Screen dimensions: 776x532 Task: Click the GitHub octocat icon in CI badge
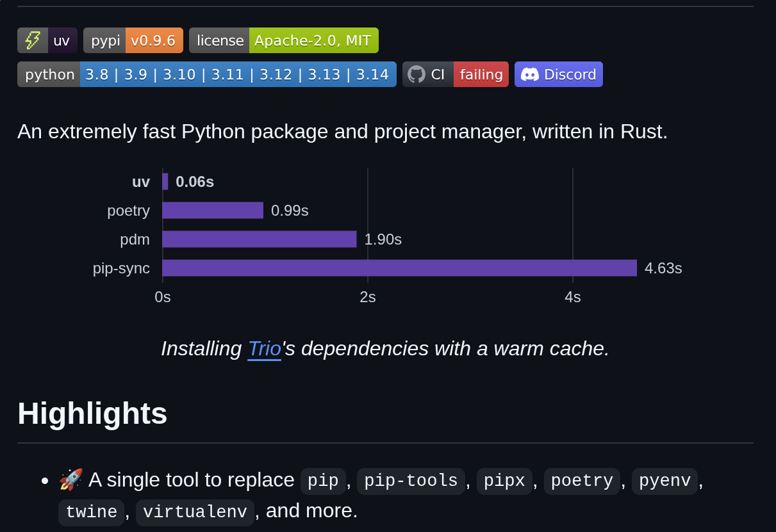(417, 74)
